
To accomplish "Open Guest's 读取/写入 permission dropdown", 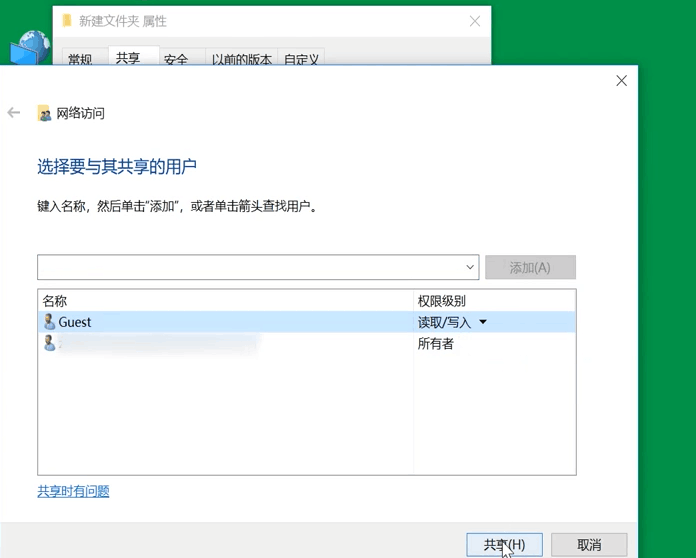I will (x=483, y=322).
